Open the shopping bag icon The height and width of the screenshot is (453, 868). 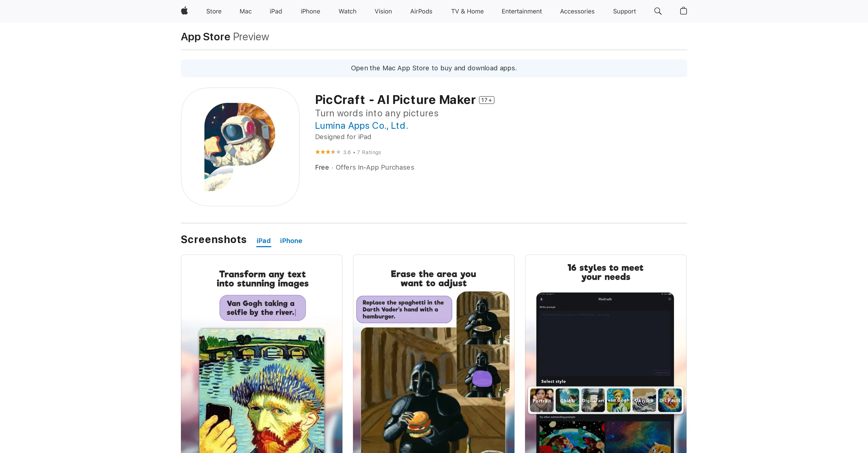pyautogui.click(x=683, y=11)
